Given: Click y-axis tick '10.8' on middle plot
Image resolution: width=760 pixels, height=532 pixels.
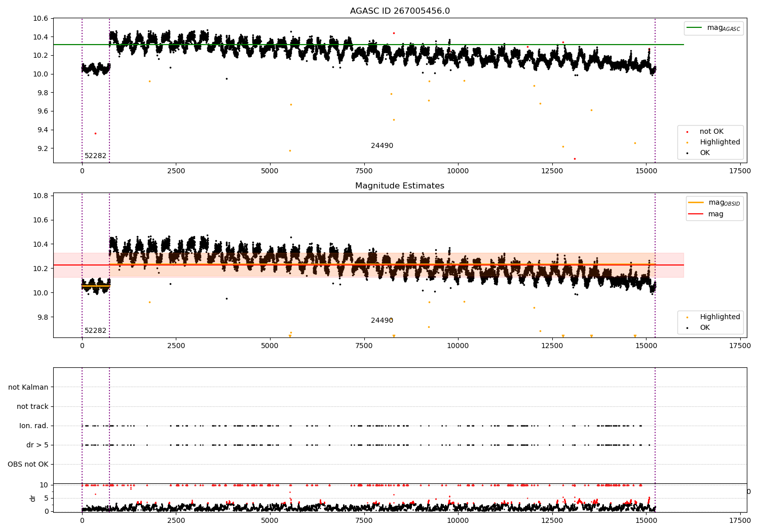Looking at the screenshot, I should 40,196.
